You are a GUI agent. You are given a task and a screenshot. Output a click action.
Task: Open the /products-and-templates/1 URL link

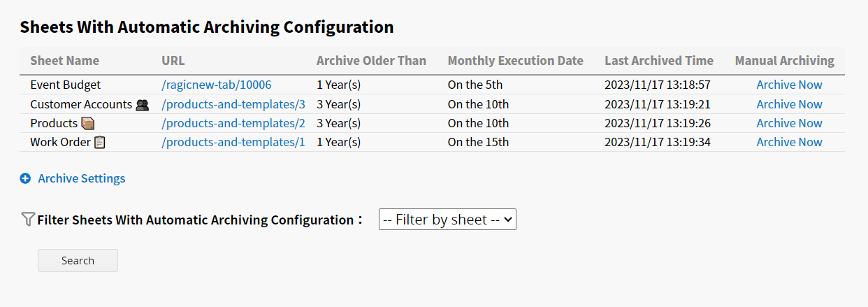(x=233, y=142)
